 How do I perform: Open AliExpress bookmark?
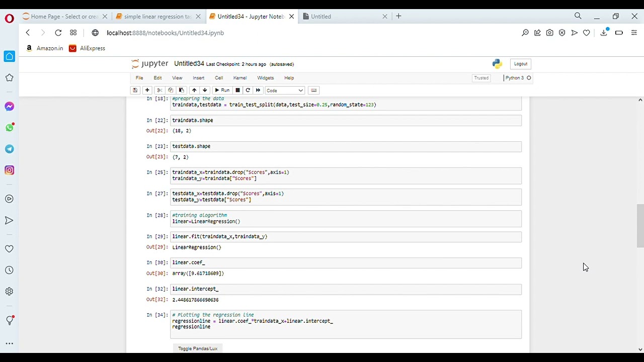tap(87, 48)
